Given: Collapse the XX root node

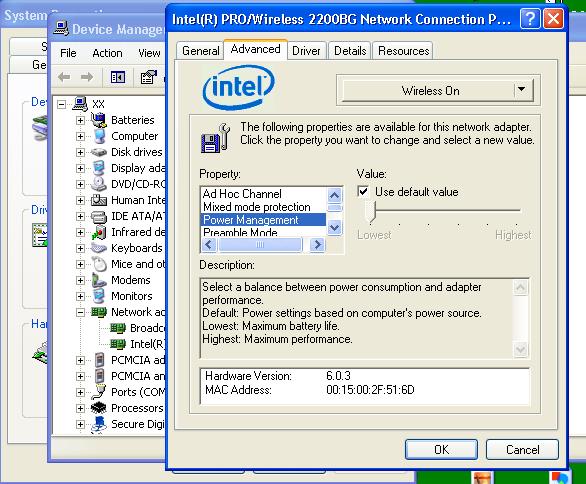Looking at the screenshot, I should (x=62, y=104).
